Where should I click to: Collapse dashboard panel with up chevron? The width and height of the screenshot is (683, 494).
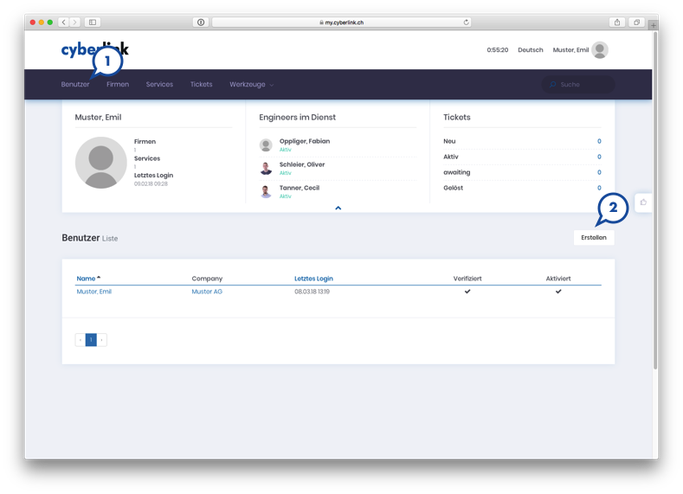click(x=338, y=208)
